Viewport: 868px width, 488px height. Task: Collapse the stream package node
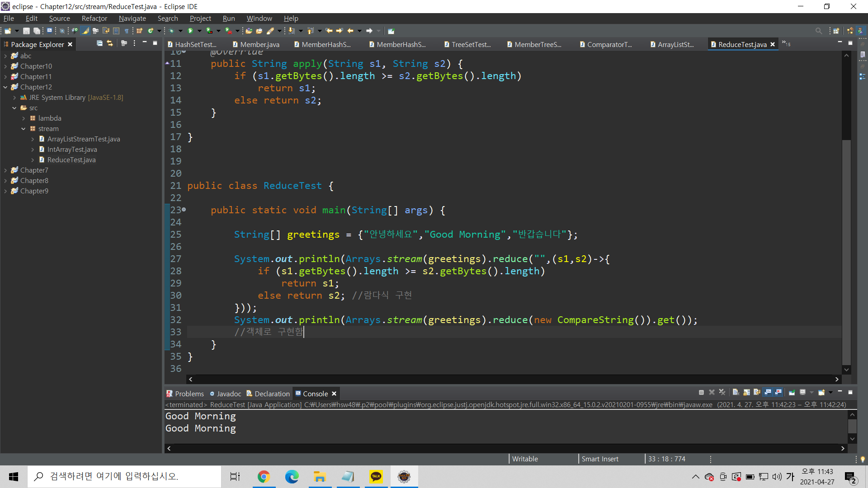coord(23,129)
